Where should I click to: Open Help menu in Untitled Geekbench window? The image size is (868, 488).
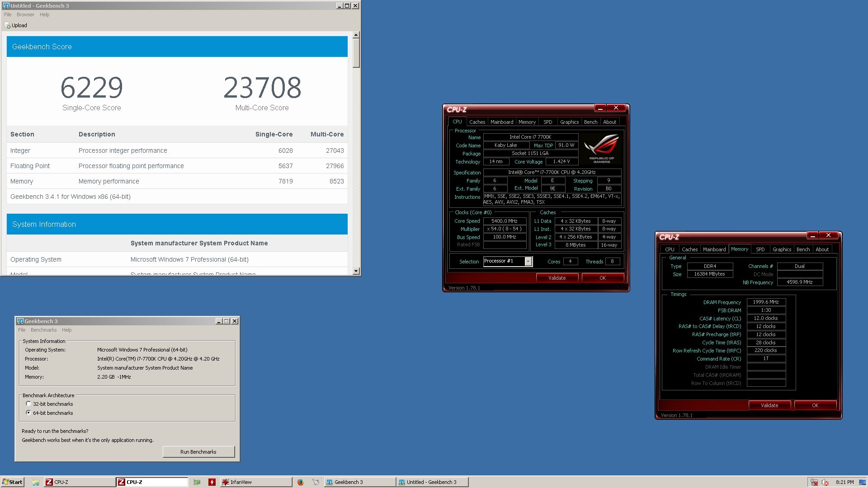[x=44, y=14]
